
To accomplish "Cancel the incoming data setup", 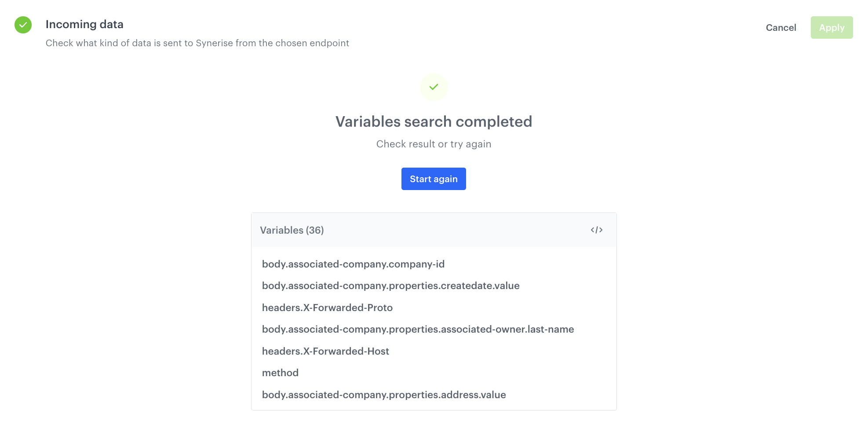I will point(781,27).
